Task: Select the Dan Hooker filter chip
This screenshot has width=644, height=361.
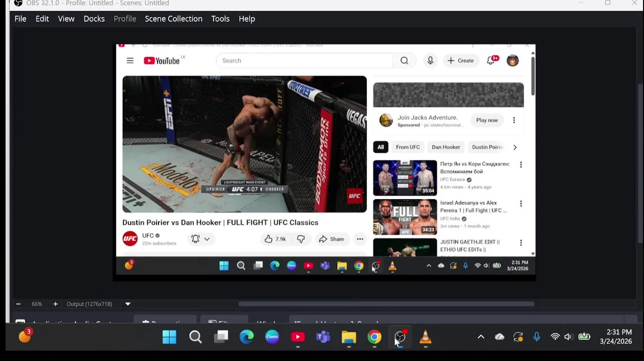Action: [446, 147]
